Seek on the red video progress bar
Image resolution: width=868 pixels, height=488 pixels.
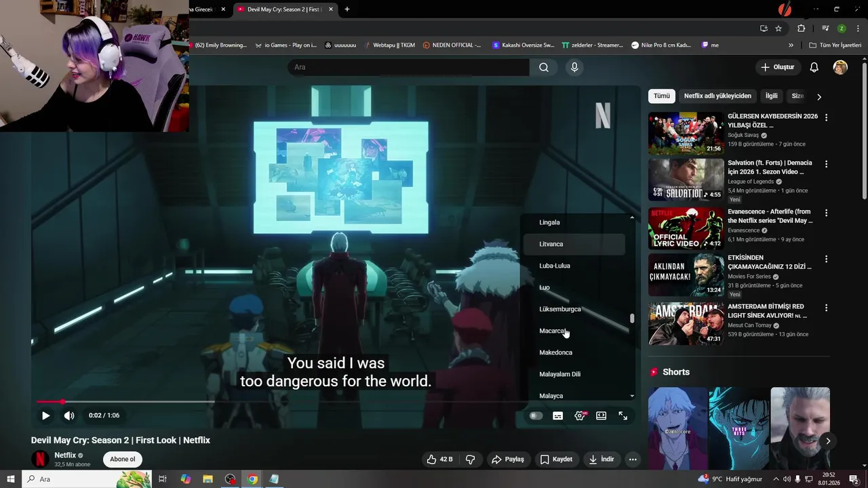pyautogui.click(x=336, y=402)
